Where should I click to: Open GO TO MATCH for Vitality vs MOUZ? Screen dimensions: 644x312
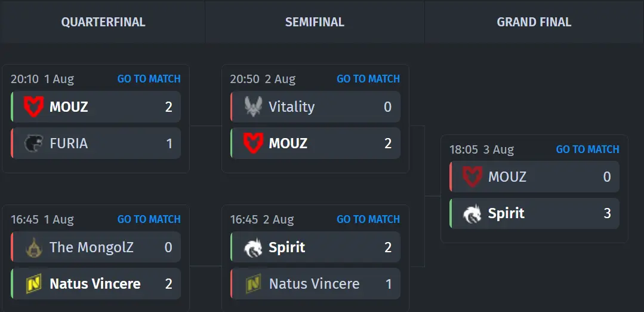pos(368,79)
